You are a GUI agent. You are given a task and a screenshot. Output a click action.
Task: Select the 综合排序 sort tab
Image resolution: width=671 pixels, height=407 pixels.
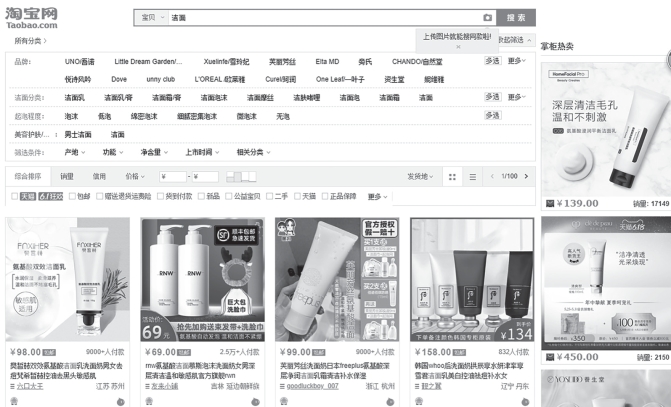click(28, 176)
